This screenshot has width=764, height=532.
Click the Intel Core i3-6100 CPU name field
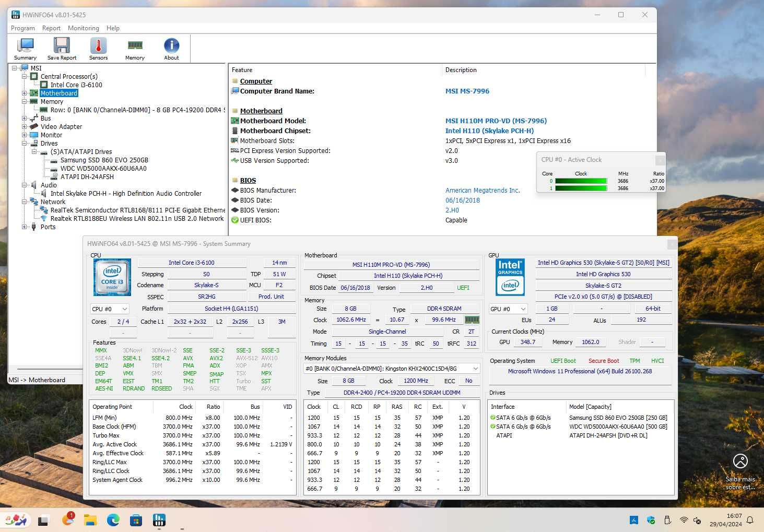(191, 263)
